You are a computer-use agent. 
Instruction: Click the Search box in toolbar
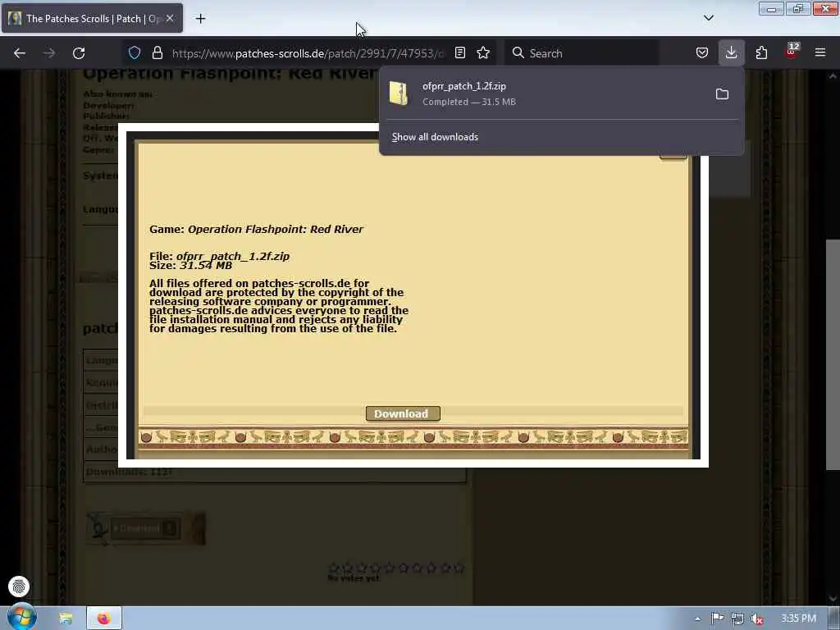582,53
